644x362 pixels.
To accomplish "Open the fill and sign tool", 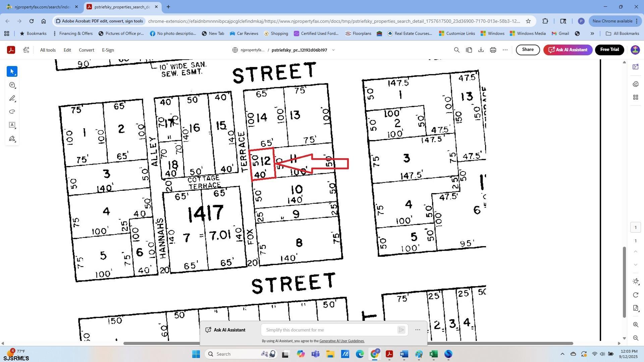I will click(12, 139).
